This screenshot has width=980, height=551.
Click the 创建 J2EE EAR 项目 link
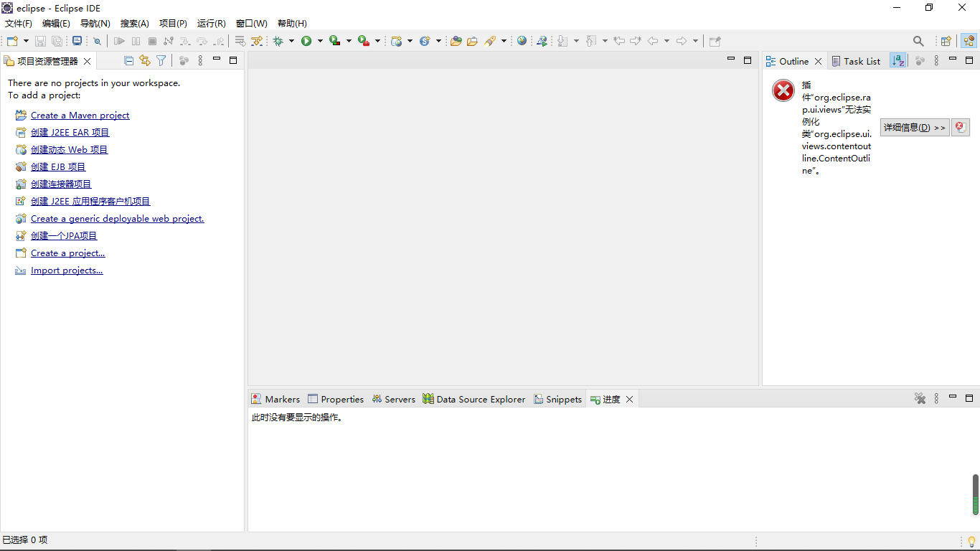coord(70,133)
